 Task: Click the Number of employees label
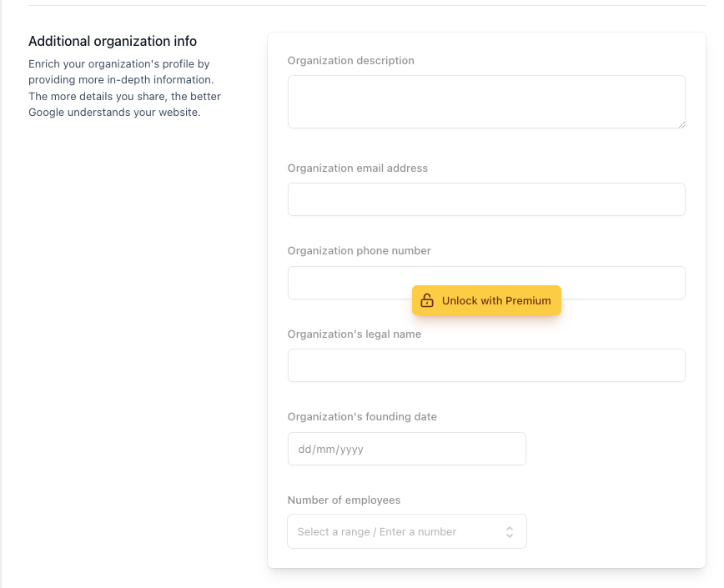(344, 500)
